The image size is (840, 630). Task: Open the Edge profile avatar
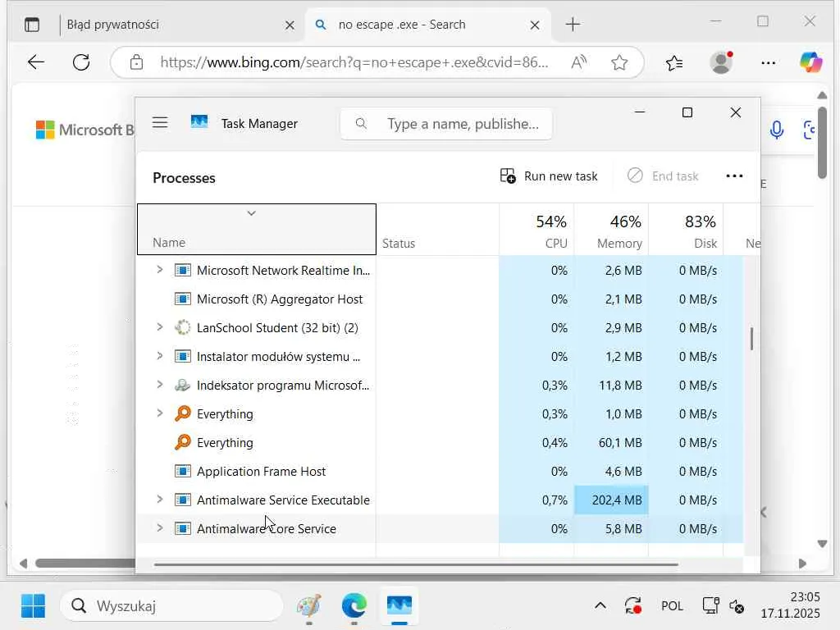[x=722, y=62]
